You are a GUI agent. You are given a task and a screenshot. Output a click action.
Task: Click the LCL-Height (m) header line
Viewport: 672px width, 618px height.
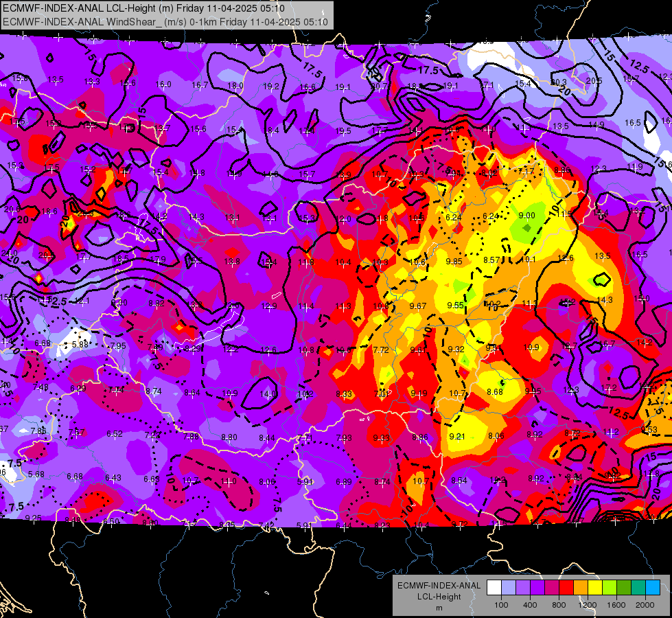[x=143, y=8]
